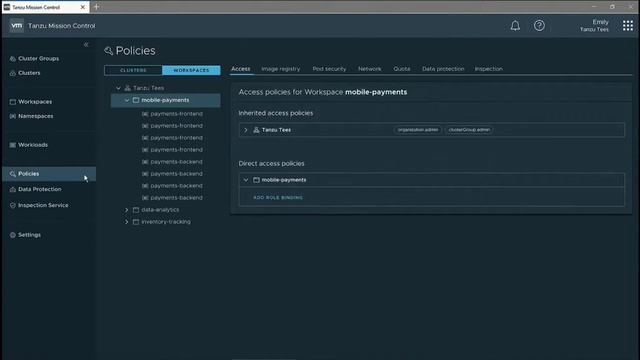Collapse the Tanzu Tees tree root chevron
Screen dimensions: 640x360
(x=118, y=88)
